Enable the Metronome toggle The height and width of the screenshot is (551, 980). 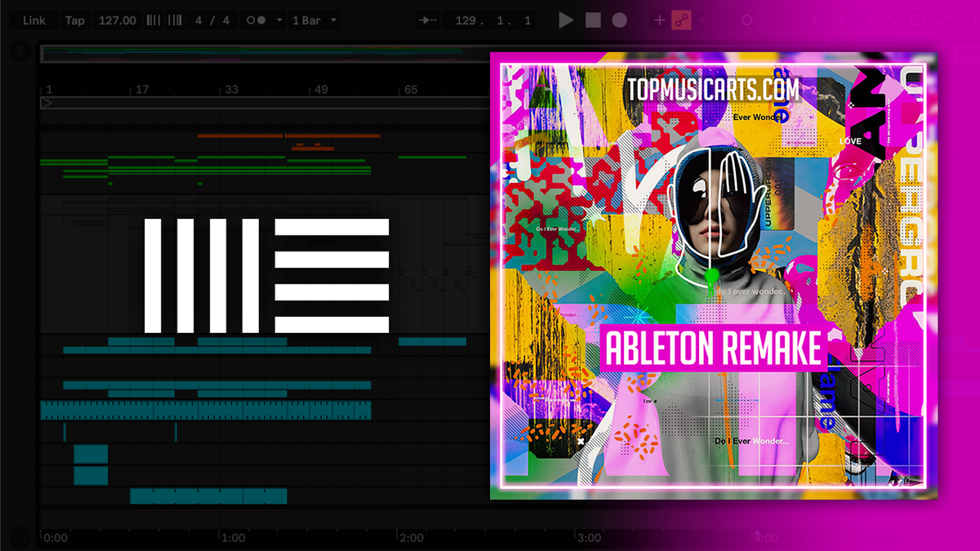pyautogui.click(x=256, y=20)
